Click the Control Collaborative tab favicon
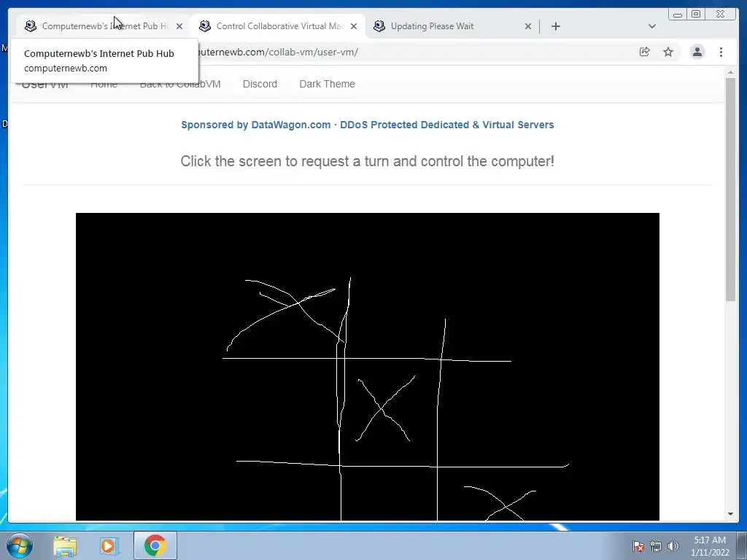The height and width of the screenshot is (560, 747). [205, 26]
